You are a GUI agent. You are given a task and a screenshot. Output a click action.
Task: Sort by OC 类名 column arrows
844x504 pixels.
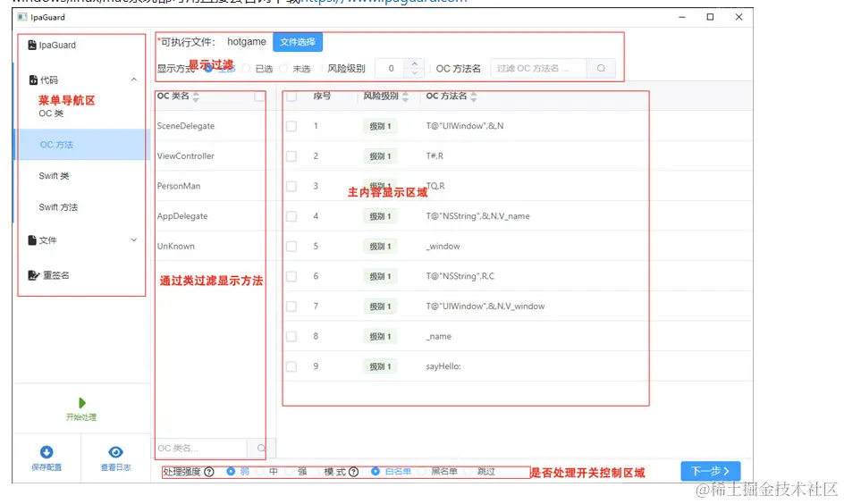pos(196,97)
